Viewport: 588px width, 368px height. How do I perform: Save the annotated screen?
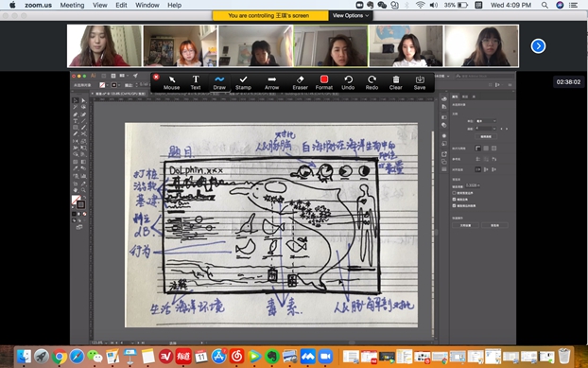(x=420, y=82)
